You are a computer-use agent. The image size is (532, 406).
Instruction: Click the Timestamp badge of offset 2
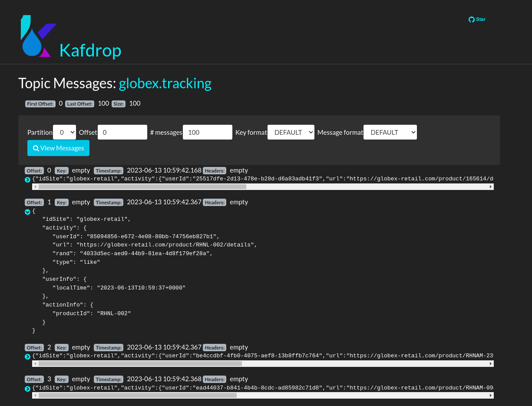click(x=109, y=348)
